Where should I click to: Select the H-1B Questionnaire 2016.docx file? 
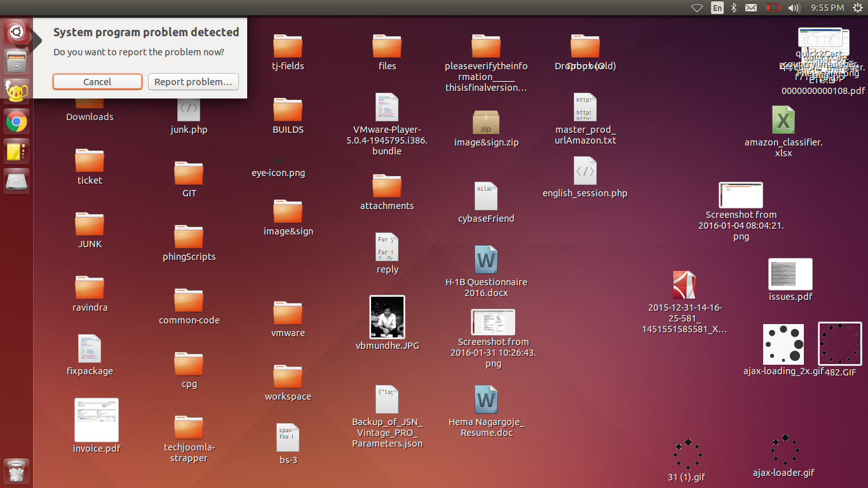[x=486, y=261]
